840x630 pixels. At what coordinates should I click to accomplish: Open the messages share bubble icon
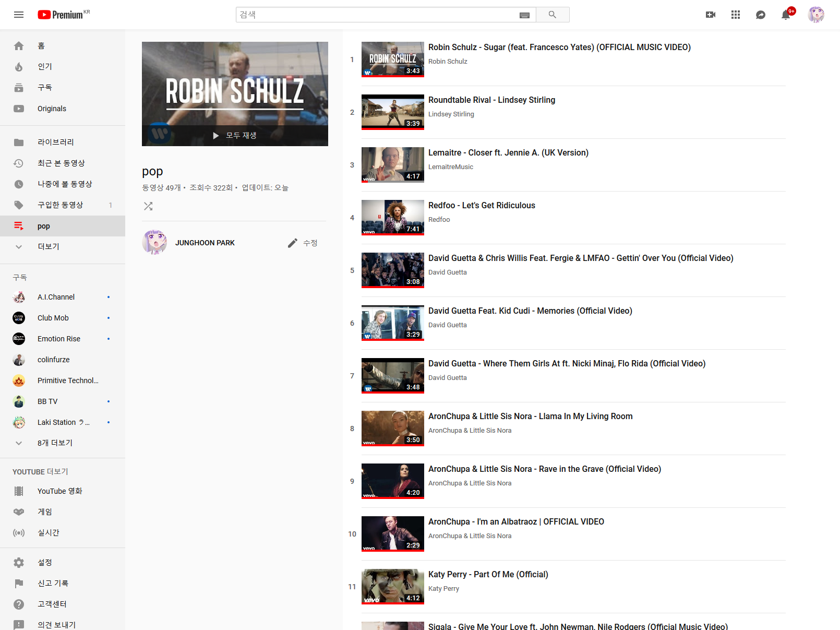pos(760,15)
